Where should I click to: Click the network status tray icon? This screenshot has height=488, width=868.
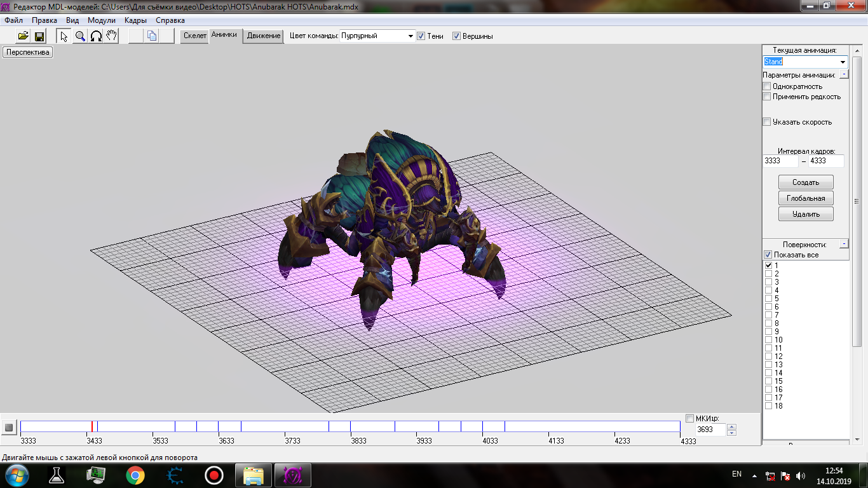[770, 475]
